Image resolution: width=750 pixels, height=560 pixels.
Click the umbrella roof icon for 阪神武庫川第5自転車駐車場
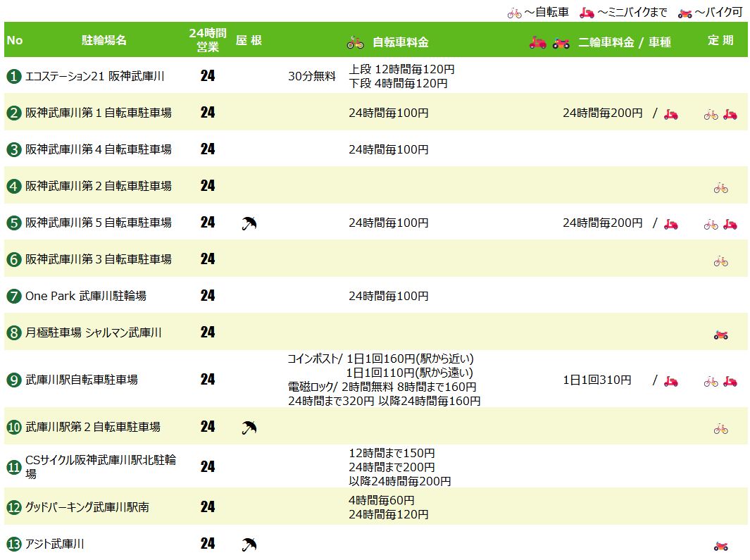pyautogui.click(x=249, y=223)
